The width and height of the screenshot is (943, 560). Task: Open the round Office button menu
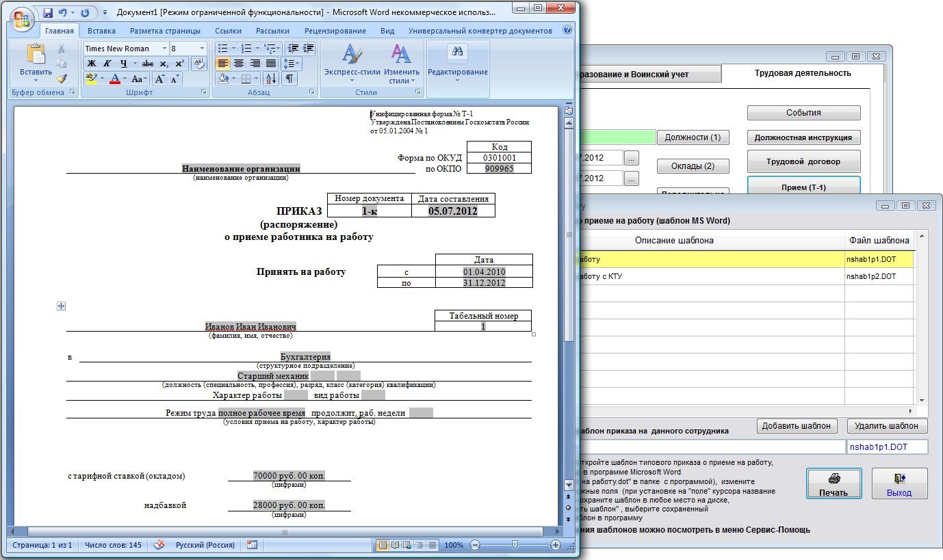22,17
